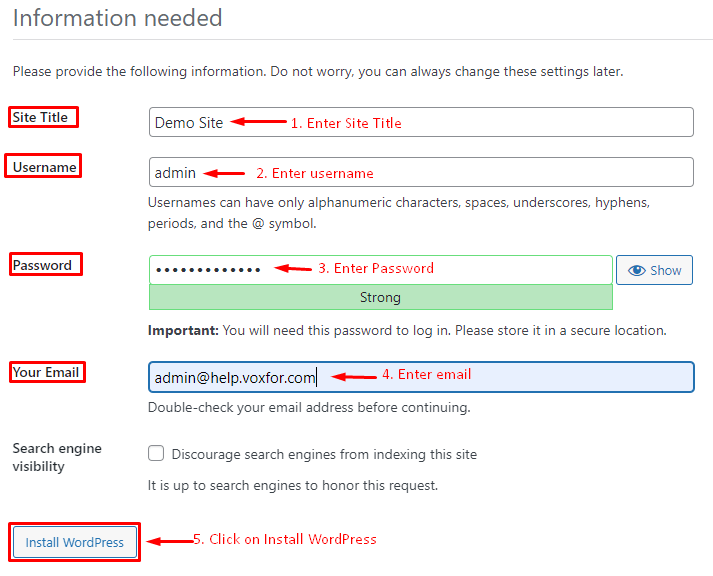Click the Password label
The image size is (713, 576).
click(42, 265)
